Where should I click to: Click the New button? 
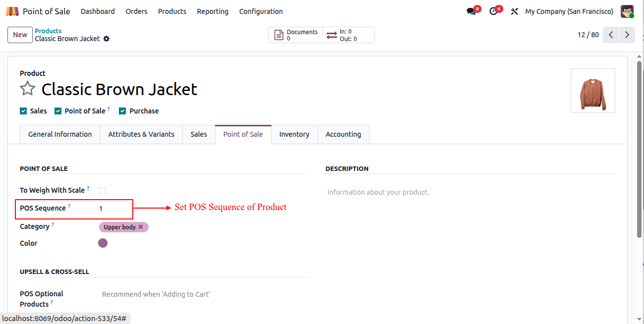tap(20, 35)
